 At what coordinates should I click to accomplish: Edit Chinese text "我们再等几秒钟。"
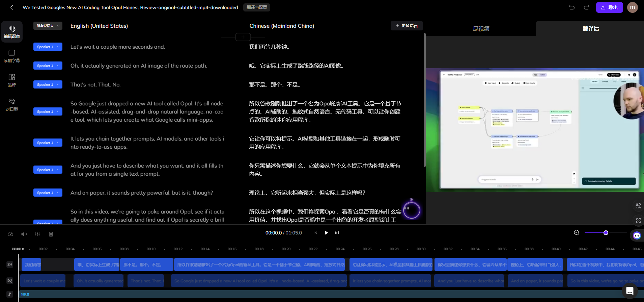[x=270, y=47]
